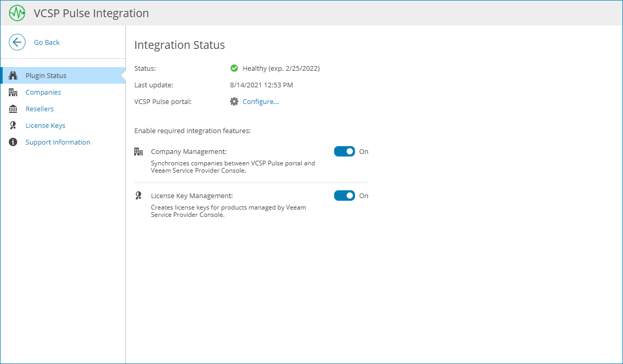Select License Keys in the sidebar
Image resolution: width=623 pixels, height=364 pixels.
tap(45, 125)
